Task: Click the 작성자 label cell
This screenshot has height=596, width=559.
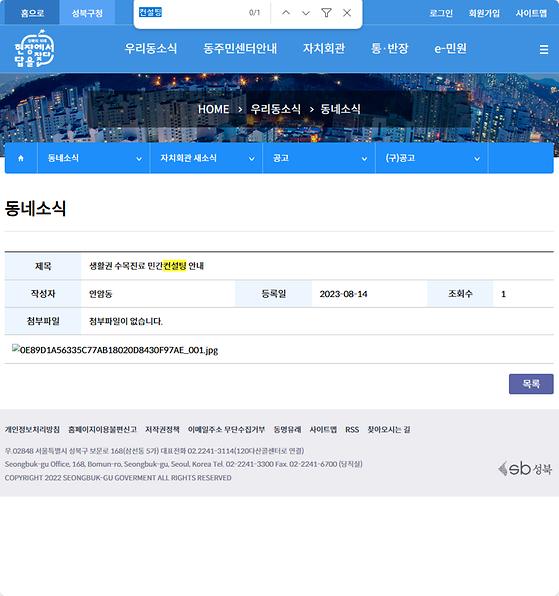Action: [43, 294]
